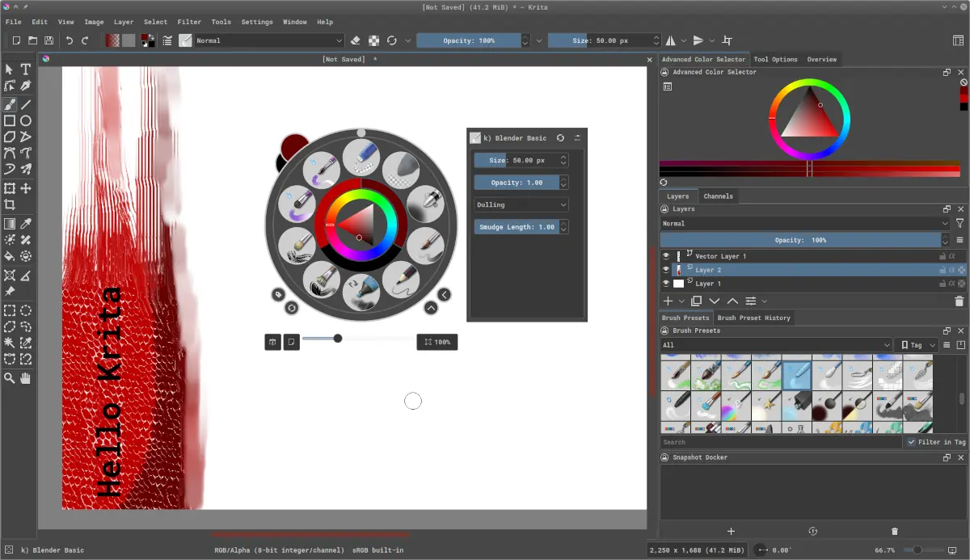Select the Rectangle shape tool

tap(10, 120)
